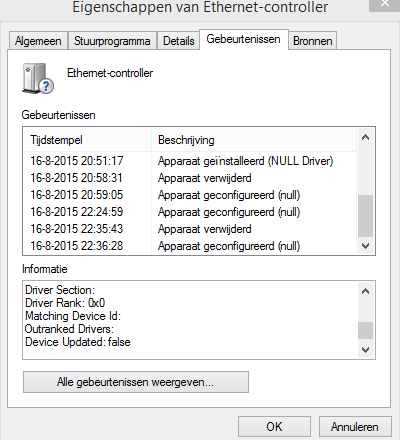
Task: Click the Informatie box scroll up arrow
Action: coord(365,291)
